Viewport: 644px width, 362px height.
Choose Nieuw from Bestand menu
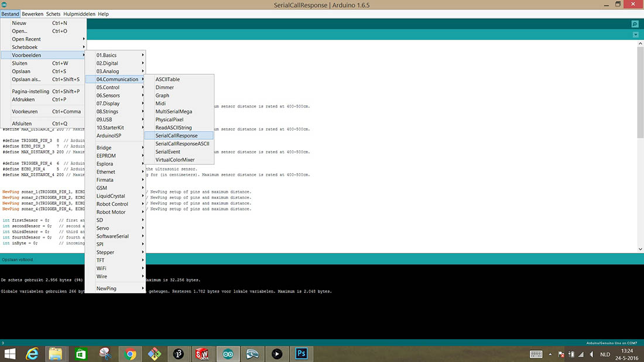(43, 23)
